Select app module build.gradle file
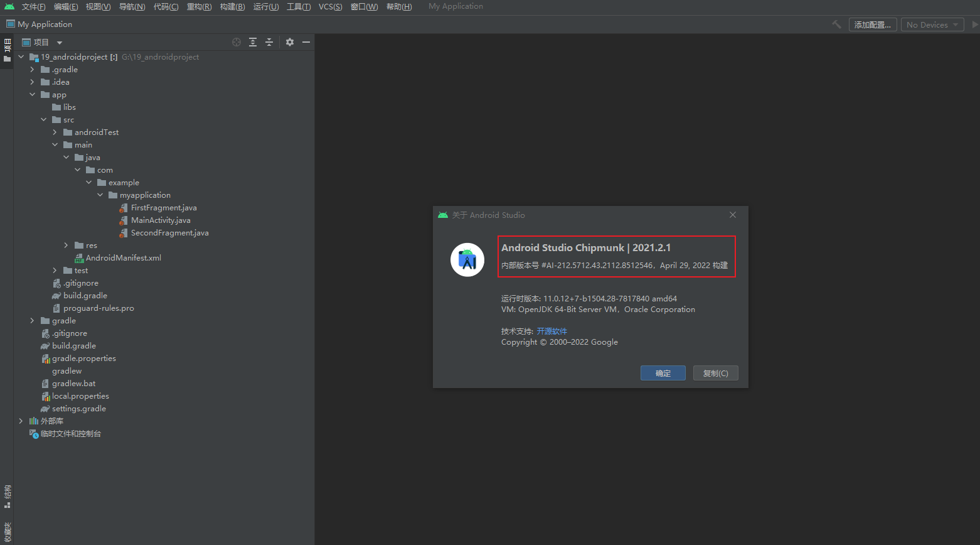The image size is (980, 545). 85,296
